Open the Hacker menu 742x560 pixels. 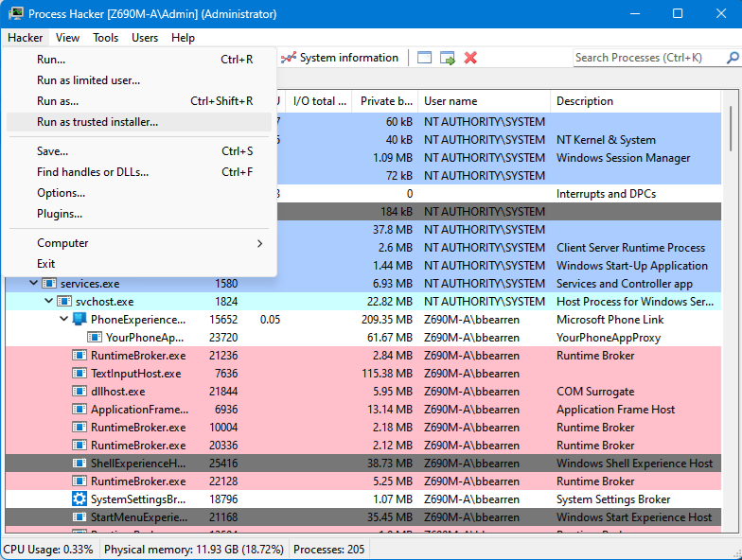[x=25, y=38]
